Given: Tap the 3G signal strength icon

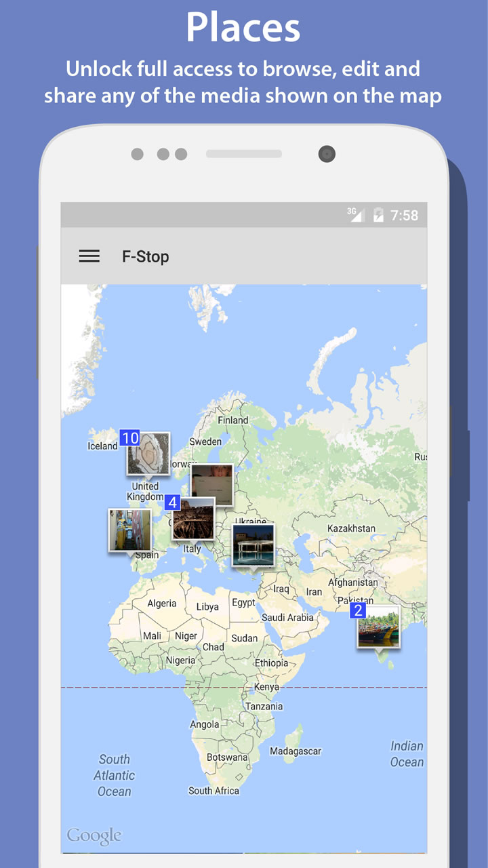Looking at the screenshot, I should click(x=356, y=215).
